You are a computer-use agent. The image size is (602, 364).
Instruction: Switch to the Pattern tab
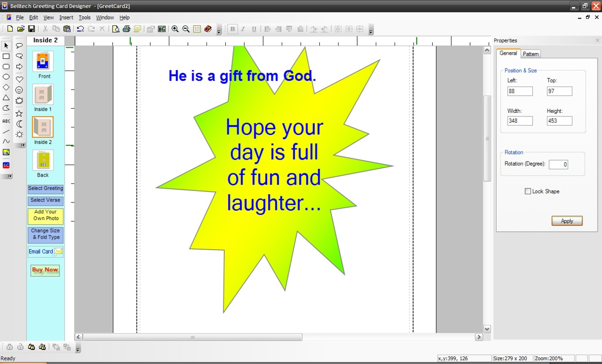[531, 54]
